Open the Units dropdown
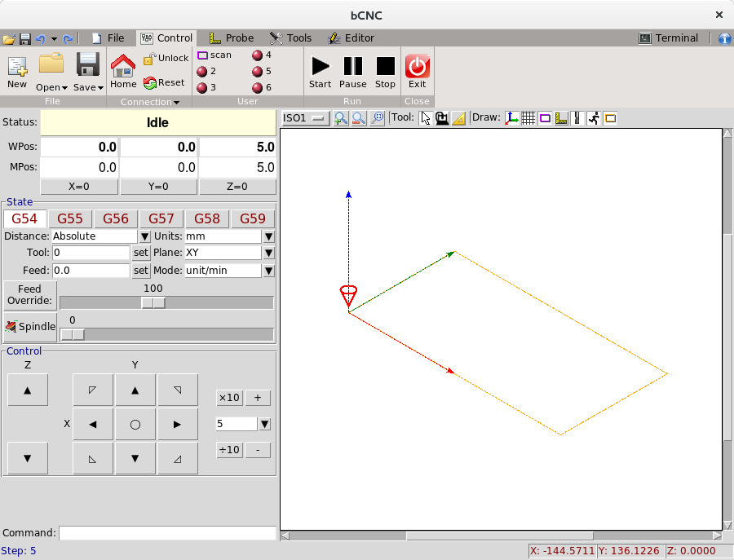Screen dimensions: 734x560 click(x=268, y=236)
